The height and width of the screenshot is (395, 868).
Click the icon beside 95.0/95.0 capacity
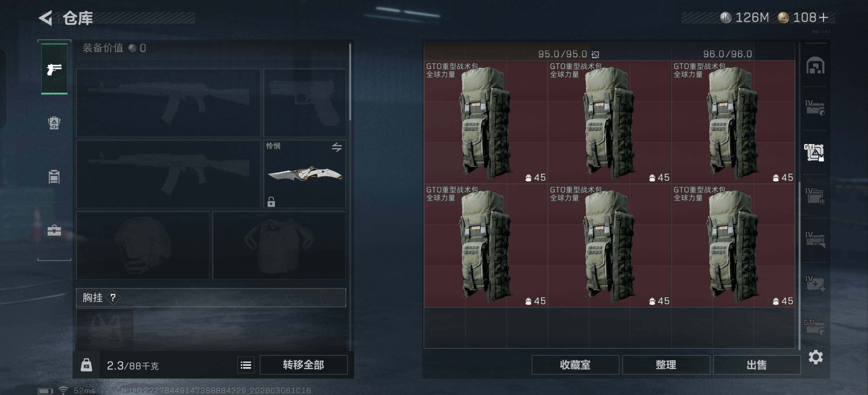coord(595,54)
